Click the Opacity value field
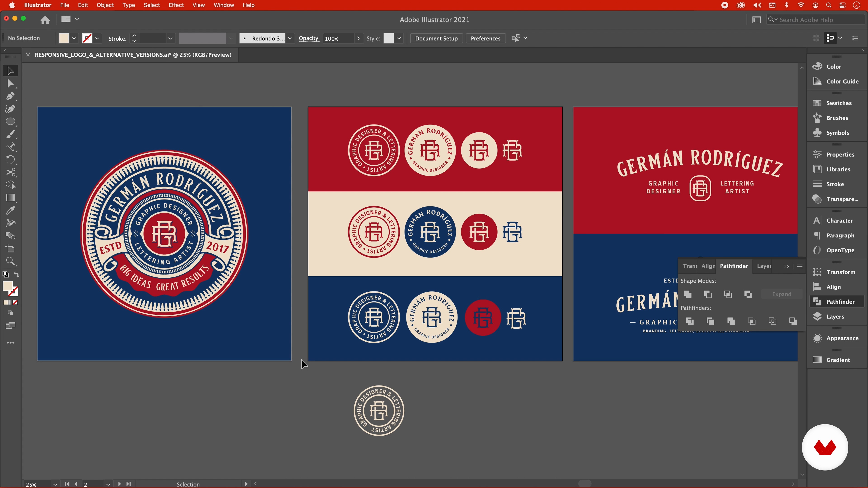868x488 pixels. click(x=338, y=38)
